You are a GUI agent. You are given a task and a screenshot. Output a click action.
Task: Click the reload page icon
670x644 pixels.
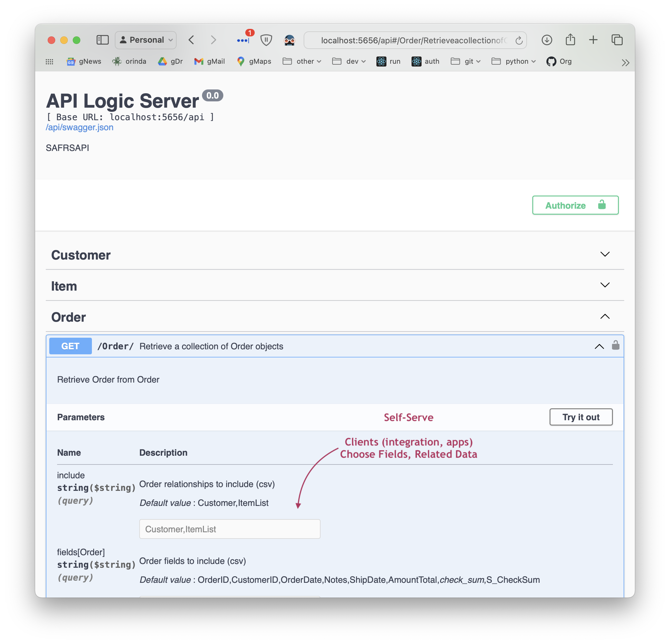point(519,40)
